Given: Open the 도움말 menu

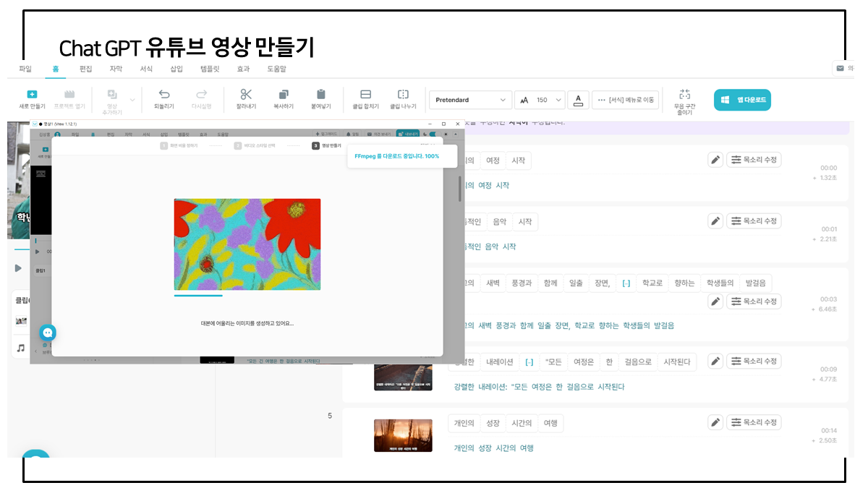Looking at the screenshot, I should pyautogui.click(x=276, y=69).
